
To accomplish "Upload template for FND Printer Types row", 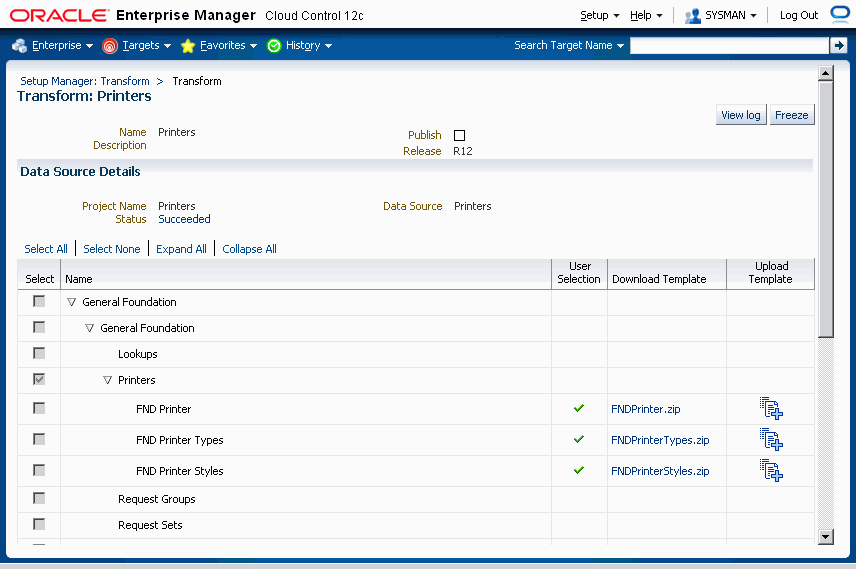I will [x=771, y=439].
